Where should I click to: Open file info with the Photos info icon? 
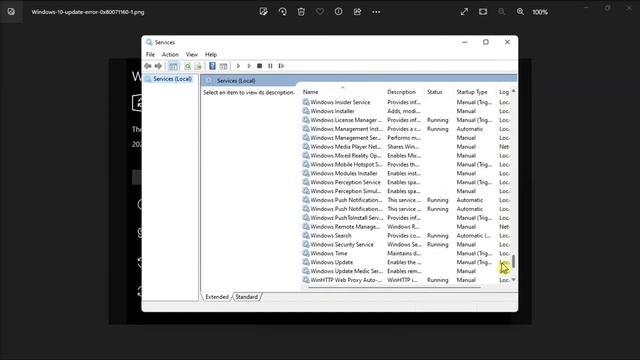(338, 12)
